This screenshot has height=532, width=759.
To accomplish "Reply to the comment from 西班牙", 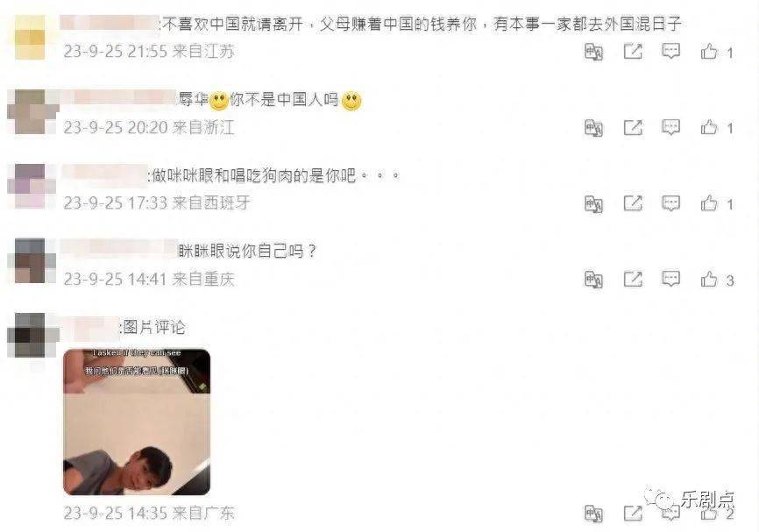I will point(670,203).
